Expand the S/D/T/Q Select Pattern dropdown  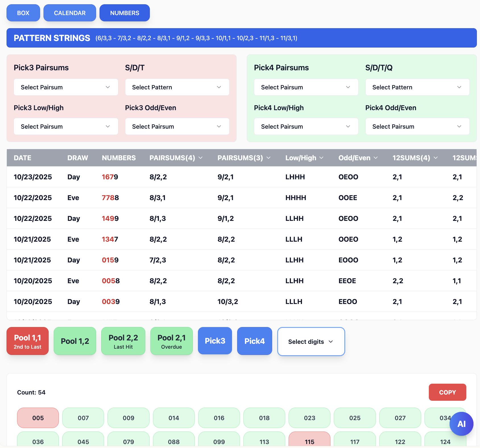coord(417,87)
